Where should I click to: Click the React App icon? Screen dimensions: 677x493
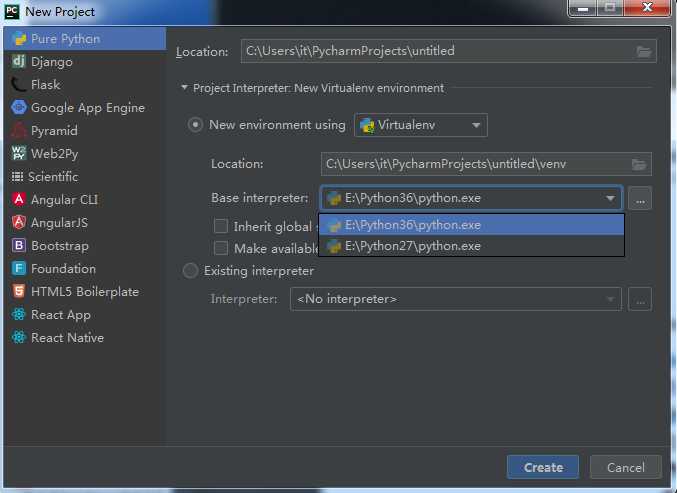pyautogui.click(x=19, y=314)
